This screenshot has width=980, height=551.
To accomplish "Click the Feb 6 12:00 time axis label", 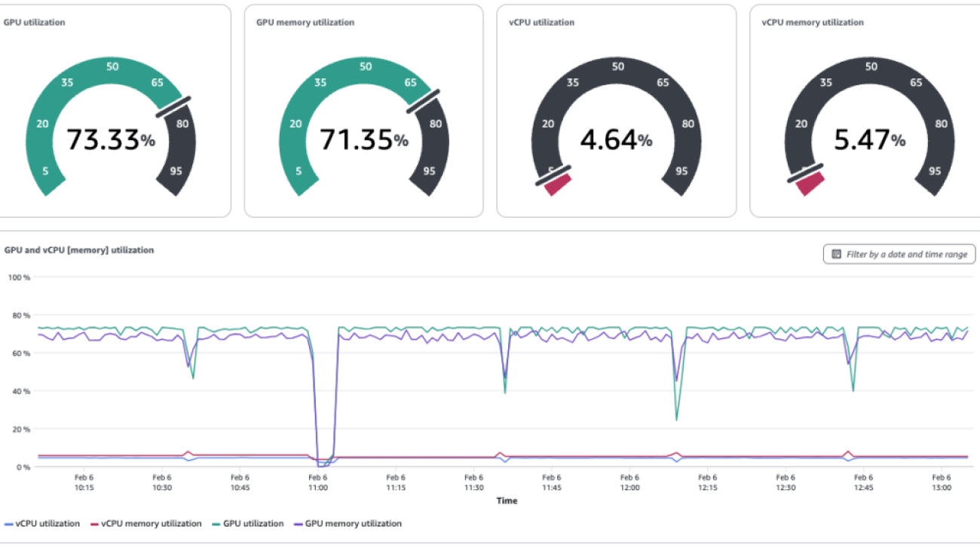I will (629, 482).
